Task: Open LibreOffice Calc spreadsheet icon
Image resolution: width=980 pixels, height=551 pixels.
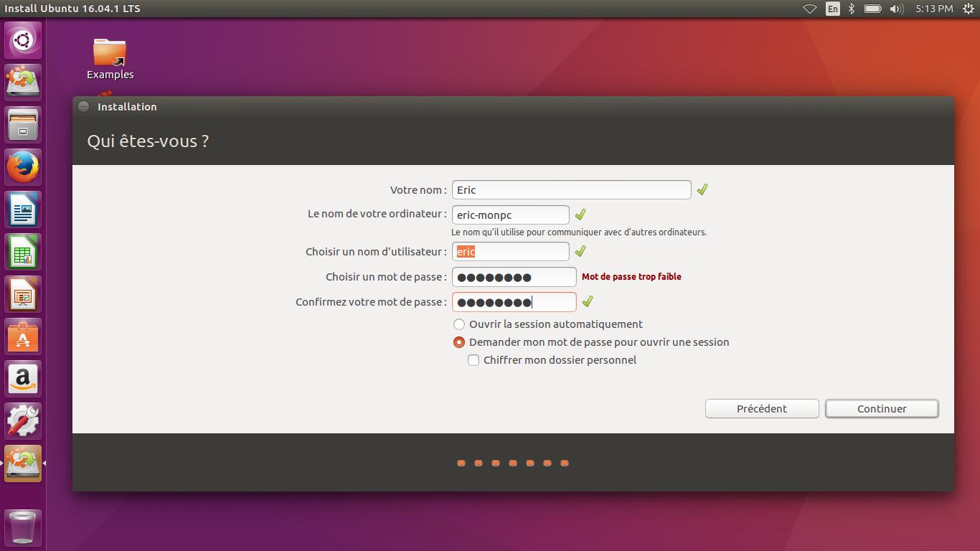Action: (x=23, y=252)
